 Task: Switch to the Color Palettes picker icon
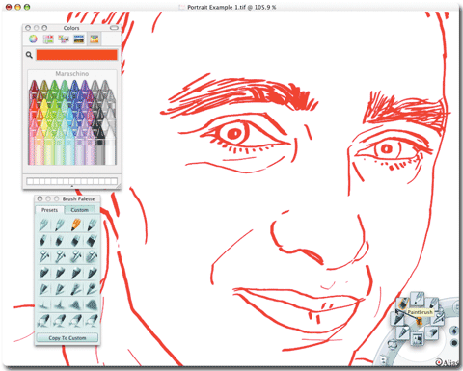coord(63,39)
